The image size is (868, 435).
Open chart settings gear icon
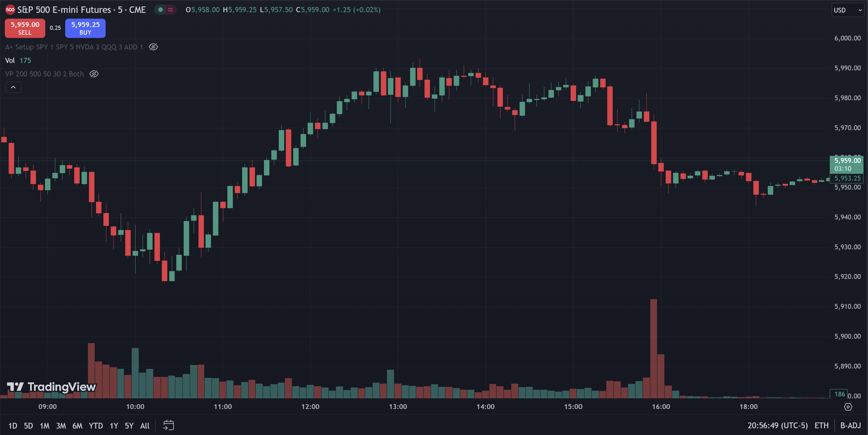click(848, 407)
